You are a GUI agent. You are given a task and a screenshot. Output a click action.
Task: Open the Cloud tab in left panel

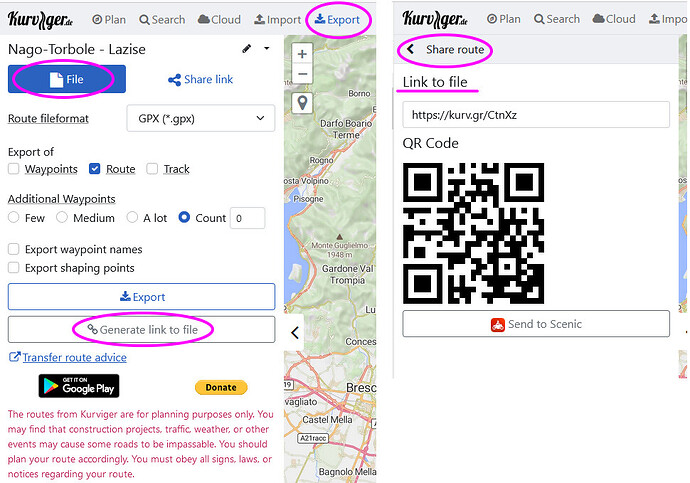coord(219,20)
